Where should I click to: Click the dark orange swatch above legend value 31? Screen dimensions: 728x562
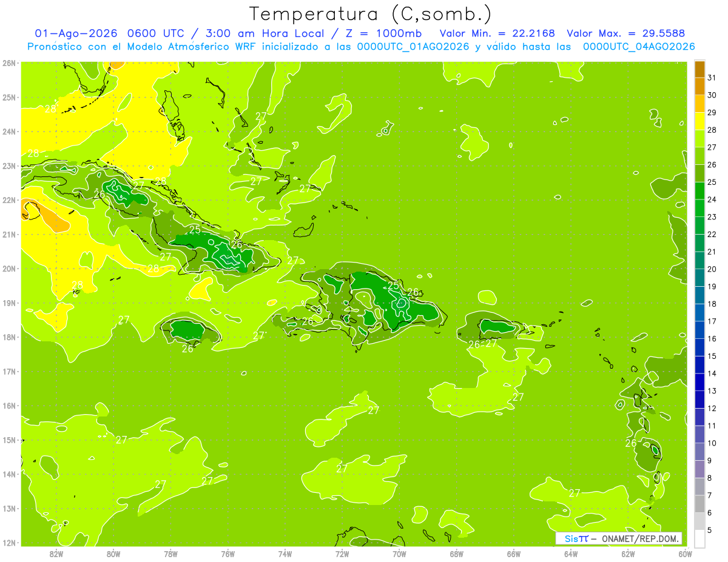click(x=699, y=69)
